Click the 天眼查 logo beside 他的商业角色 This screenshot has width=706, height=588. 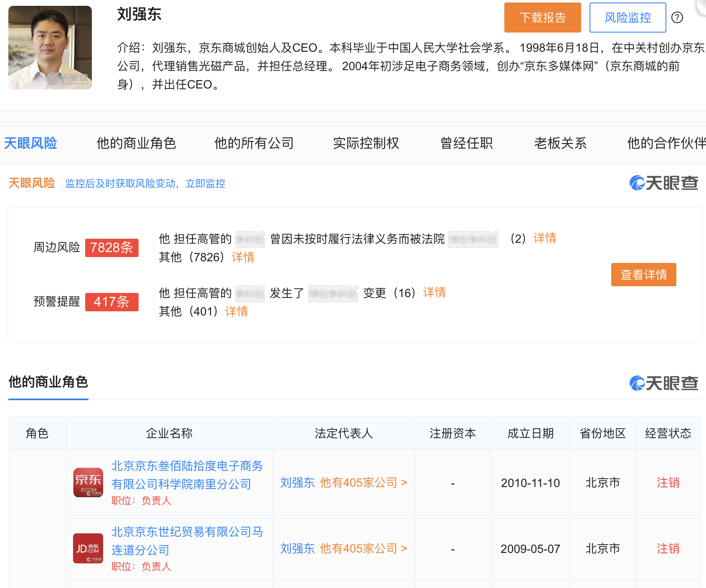click(x=664, y=383)
